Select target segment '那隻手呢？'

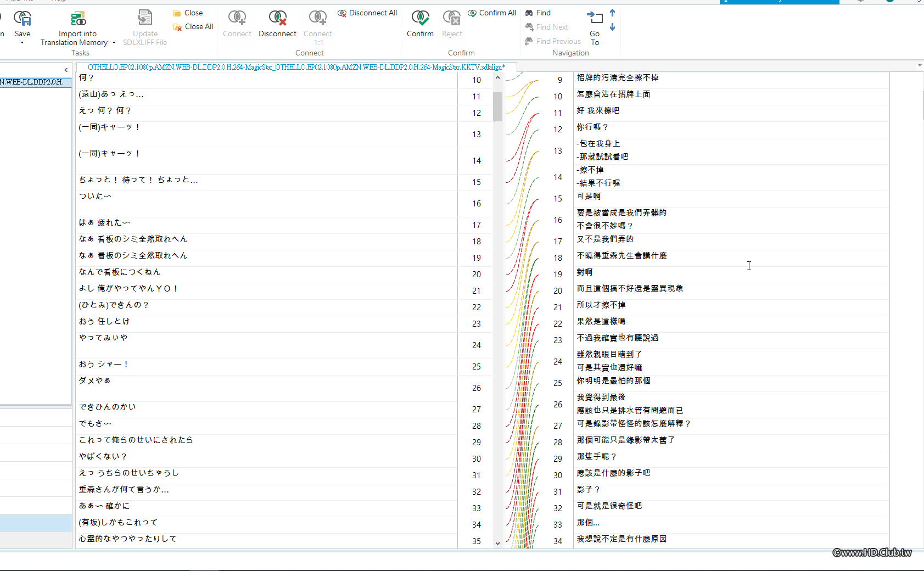(731, 459)
